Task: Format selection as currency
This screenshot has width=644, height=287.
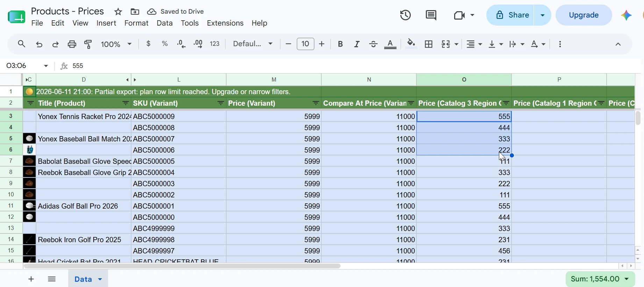Action: pyautogui.click(x=149, y=44)
